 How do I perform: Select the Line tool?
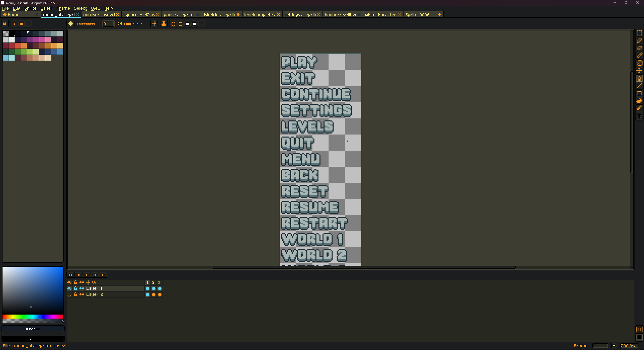639,86
